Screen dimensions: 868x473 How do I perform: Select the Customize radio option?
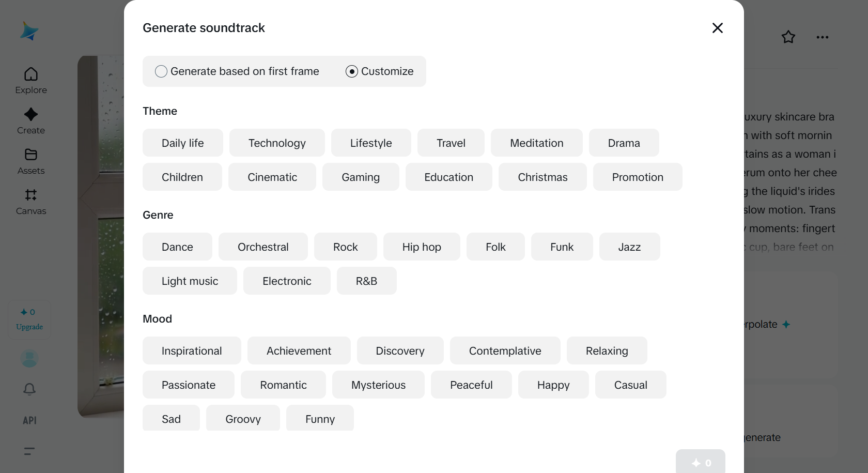(x=352, y=71)
